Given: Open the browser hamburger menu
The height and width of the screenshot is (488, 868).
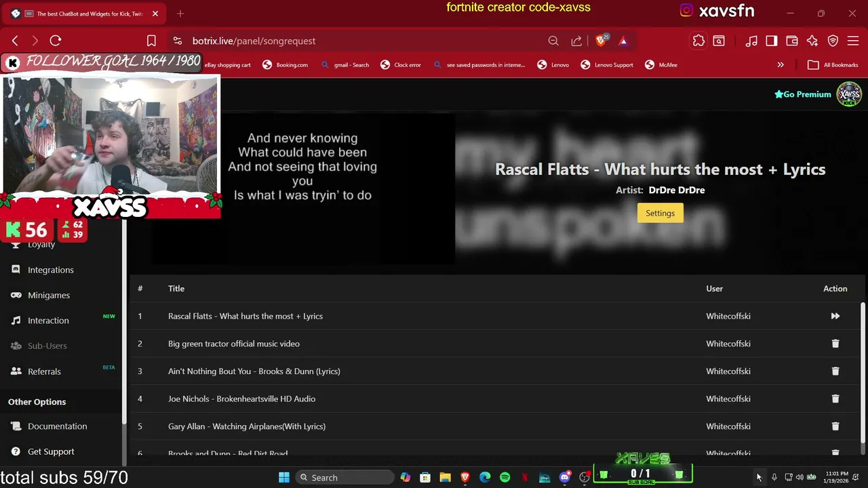Looking at the screenshot, I should pyautogui.click(x=853, y=41).
